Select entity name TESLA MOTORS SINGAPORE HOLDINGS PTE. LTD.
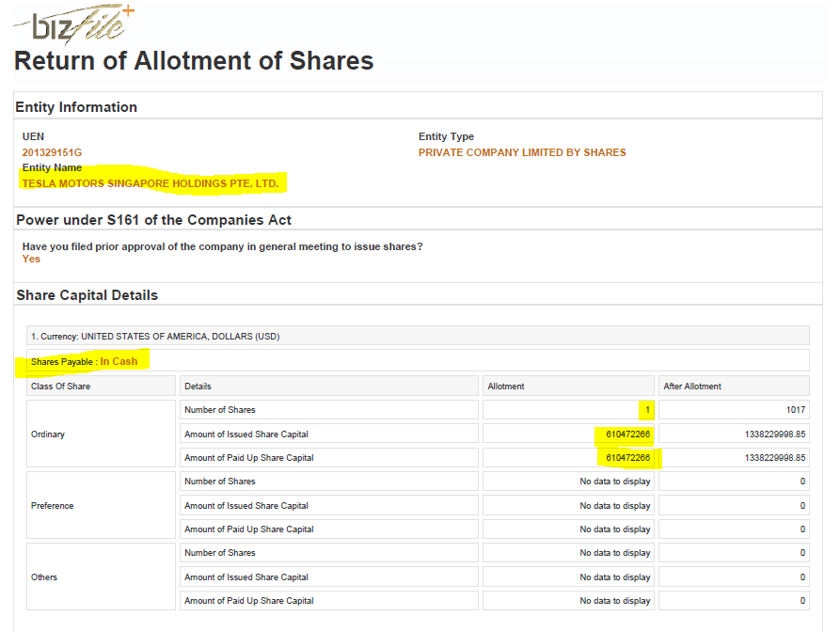 [x=151, y=183]
